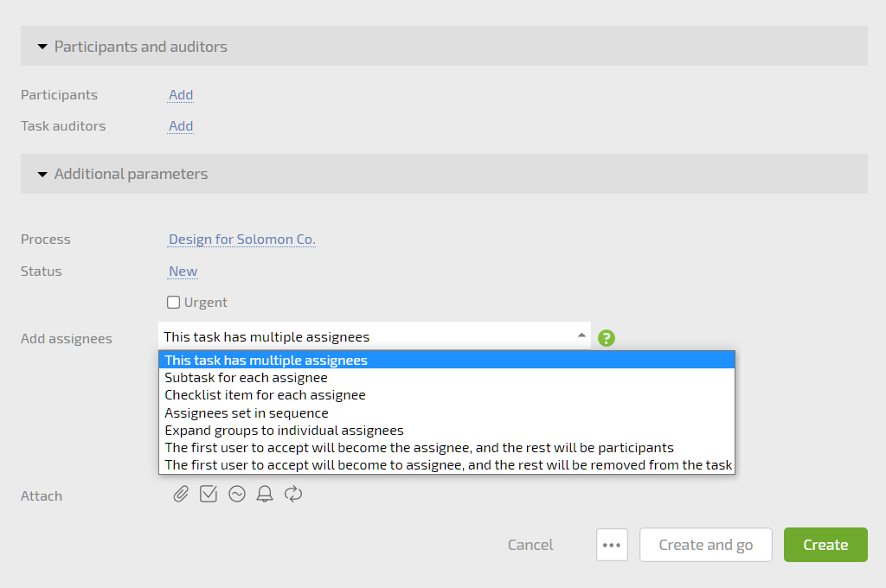Click the checklist attach icon
Viewport: 886px width, 588px height.
pos(209,494)
